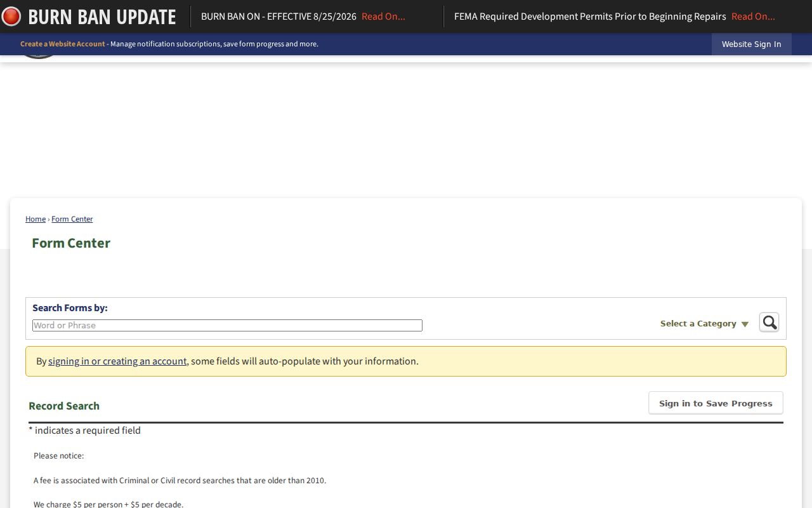Open Read On link for FEMA Required Permits
Screen dimensions: 812x508
pos(753,17)
